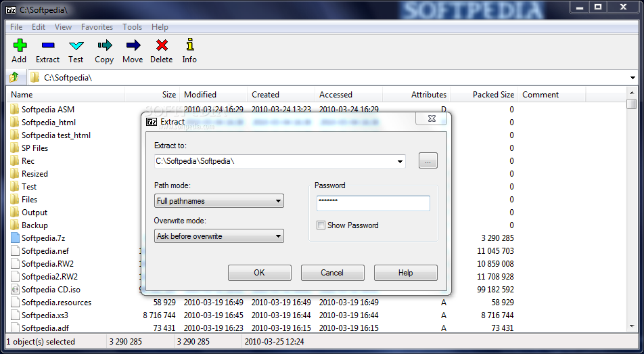
Task: Click the Softpedia.xs3 file icon
Action: pos(15,315)
